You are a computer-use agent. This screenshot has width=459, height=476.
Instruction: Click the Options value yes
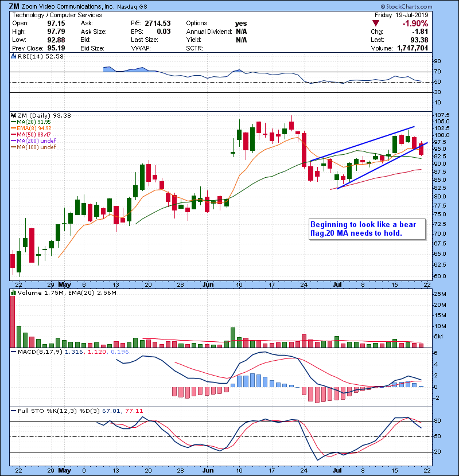click(x=241, y=24)
